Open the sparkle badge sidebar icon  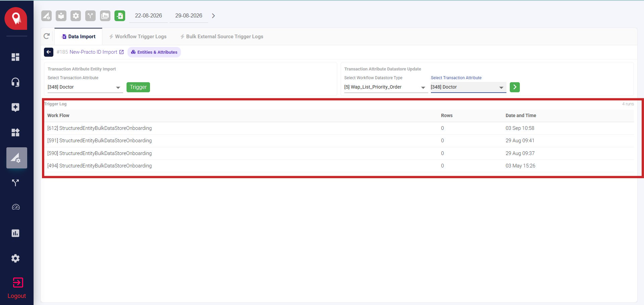point(15,107)
